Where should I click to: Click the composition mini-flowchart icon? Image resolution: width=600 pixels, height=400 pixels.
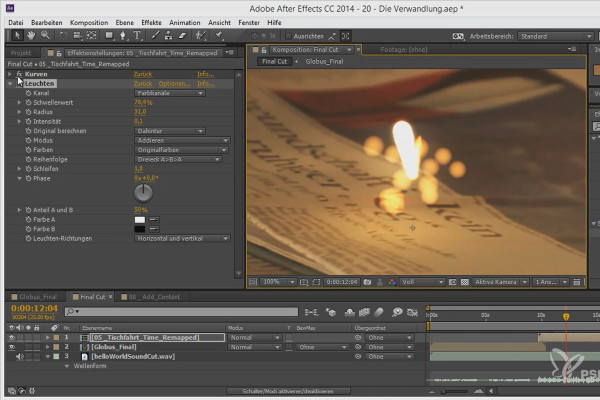click(311, 312)
